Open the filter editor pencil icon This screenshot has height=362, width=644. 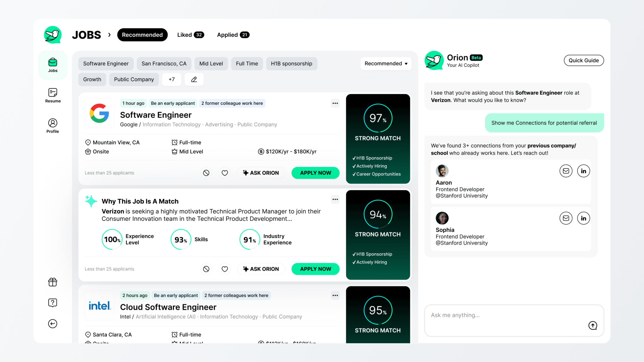click(x=194, y=79)
